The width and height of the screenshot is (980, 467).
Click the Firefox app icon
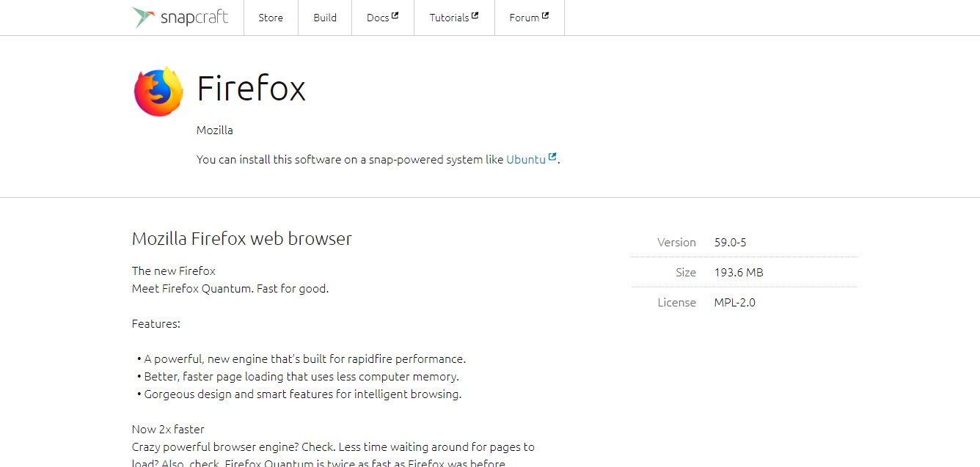[158, 92]
